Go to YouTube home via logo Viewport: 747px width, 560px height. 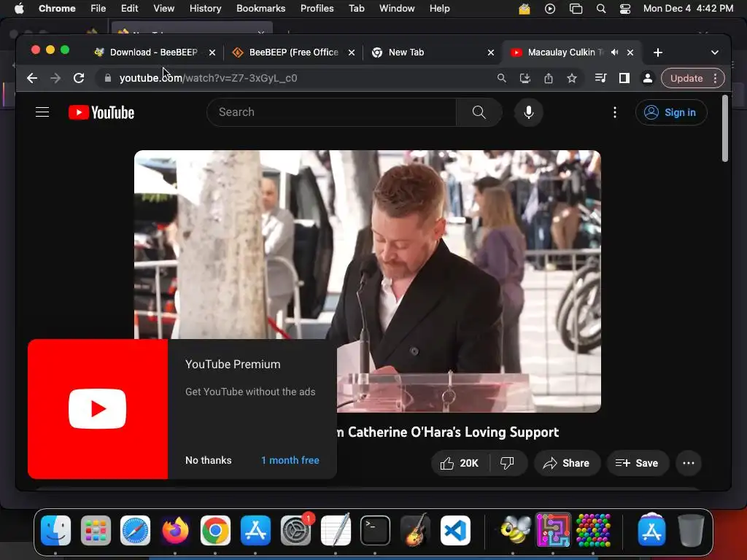tap(101, 112)
